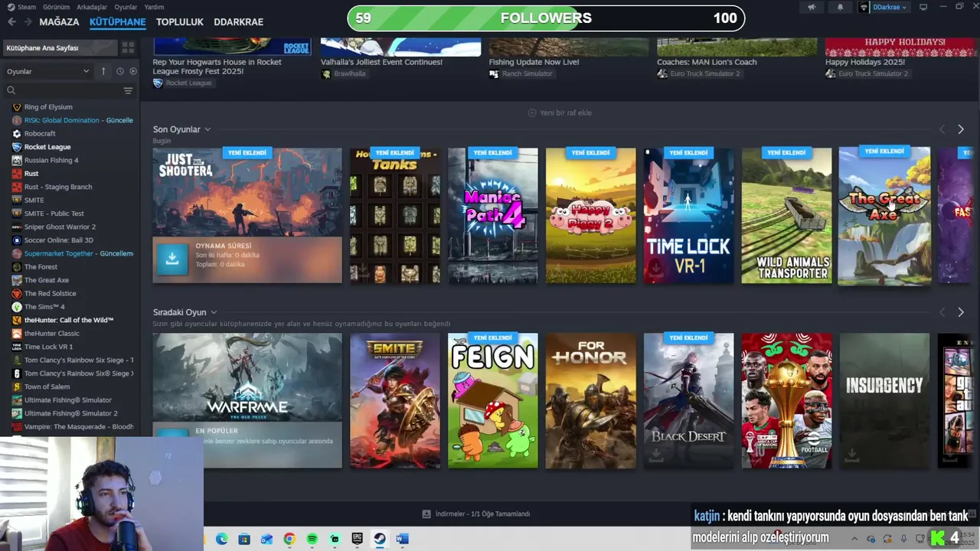The width and height of the screenshot is (980, 551).
Task: Open the Black Desert tile
Action: 688,400
